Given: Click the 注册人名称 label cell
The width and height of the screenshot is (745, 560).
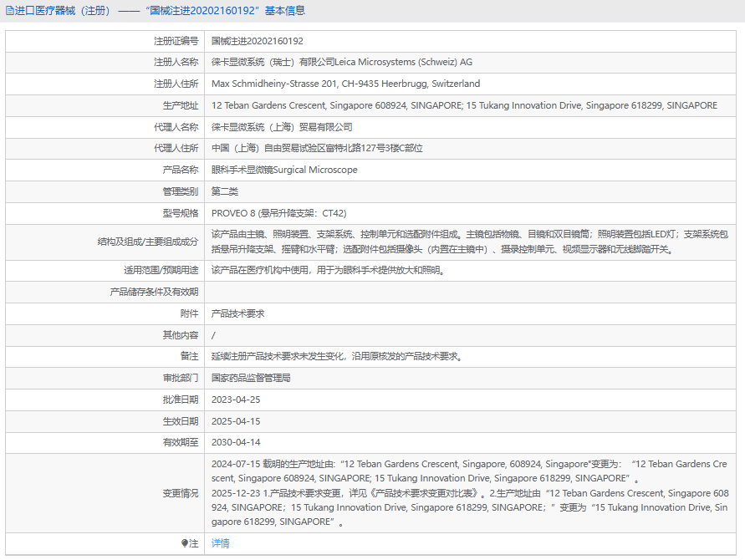Looking at the screenshot, I should 105,62.
